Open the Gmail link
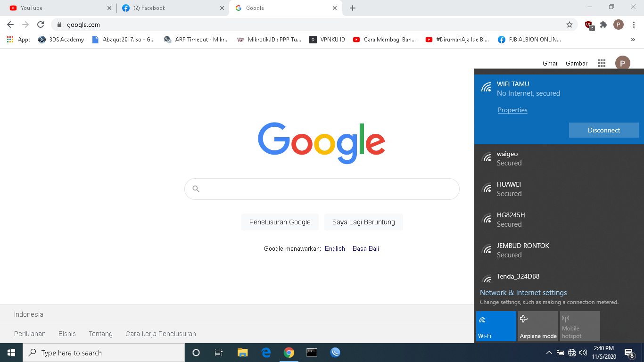The image size is (644, 362). click(x=551, y=63)
